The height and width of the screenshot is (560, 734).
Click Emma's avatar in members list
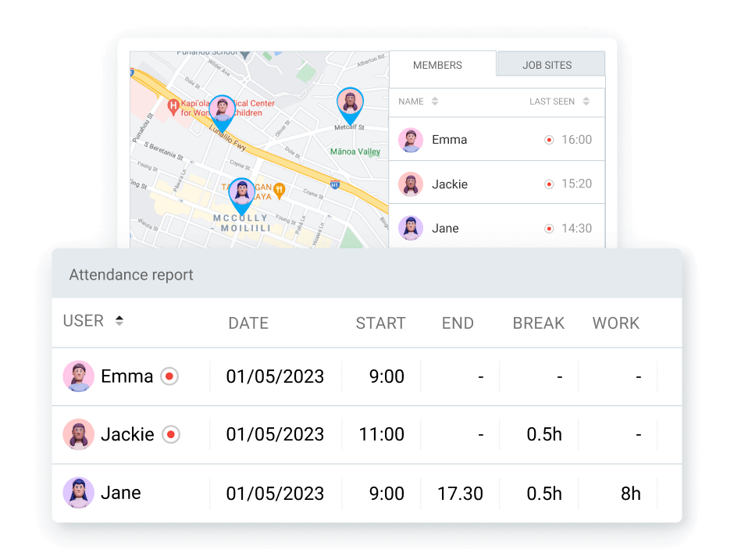(x=411, y=140)
